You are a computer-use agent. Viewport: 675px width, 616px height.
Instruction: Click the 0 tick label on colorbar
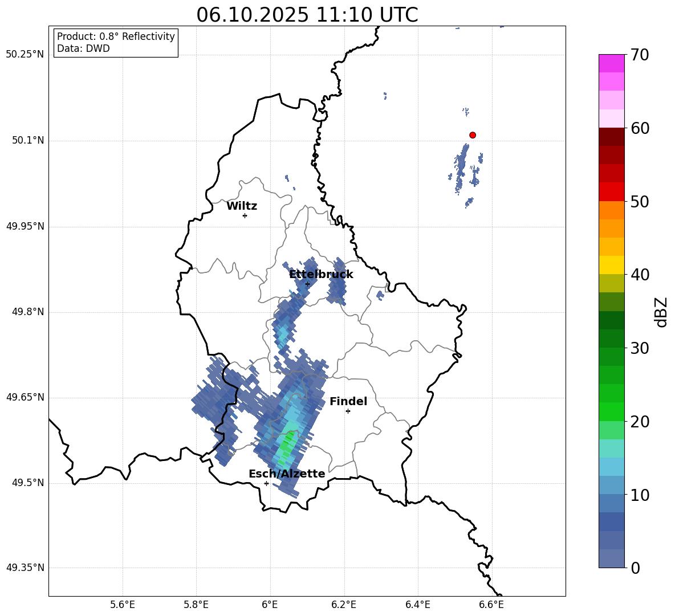(x=635, y=568)
